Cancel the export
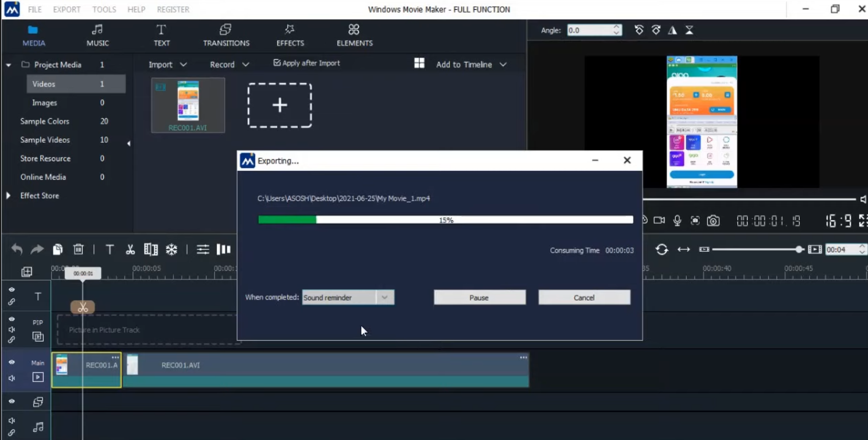This screenshot has height=440, width=868. (584, 297)
